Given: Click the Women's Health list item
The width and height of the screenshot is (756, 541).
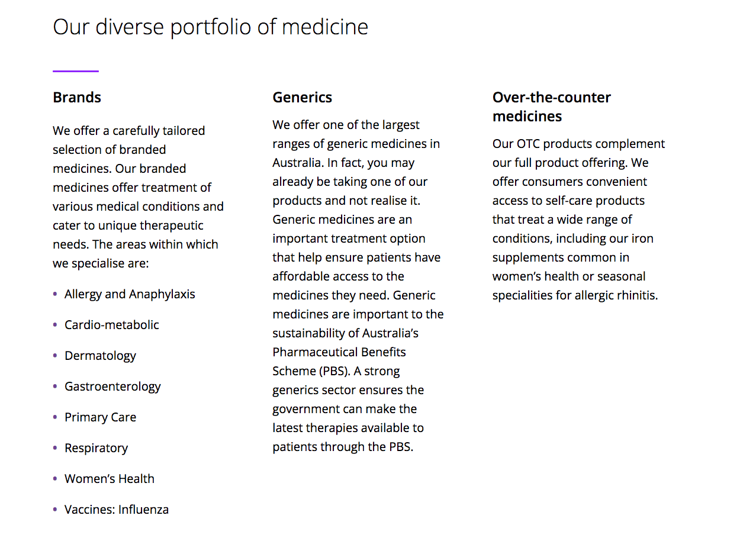Looking at the screenshot, I should point(110,479).
